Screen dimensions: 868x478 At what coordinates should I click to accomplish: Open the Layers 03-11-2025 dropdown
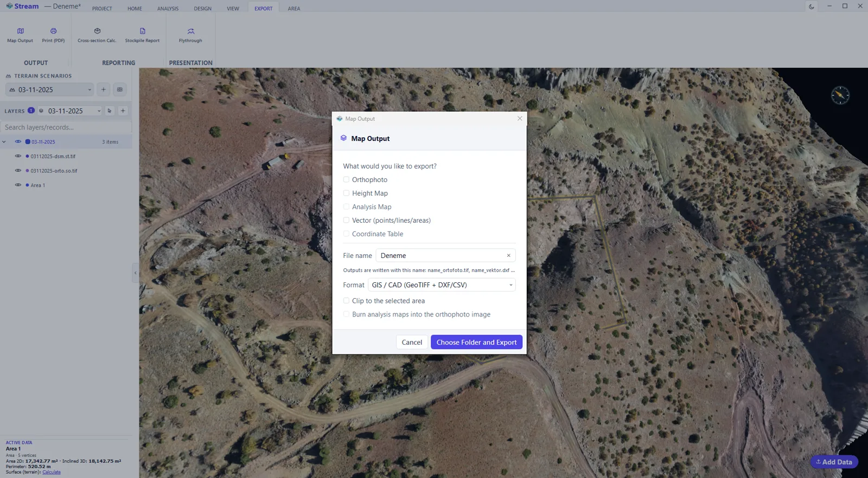pyautogui.click(x=70, y=111)
